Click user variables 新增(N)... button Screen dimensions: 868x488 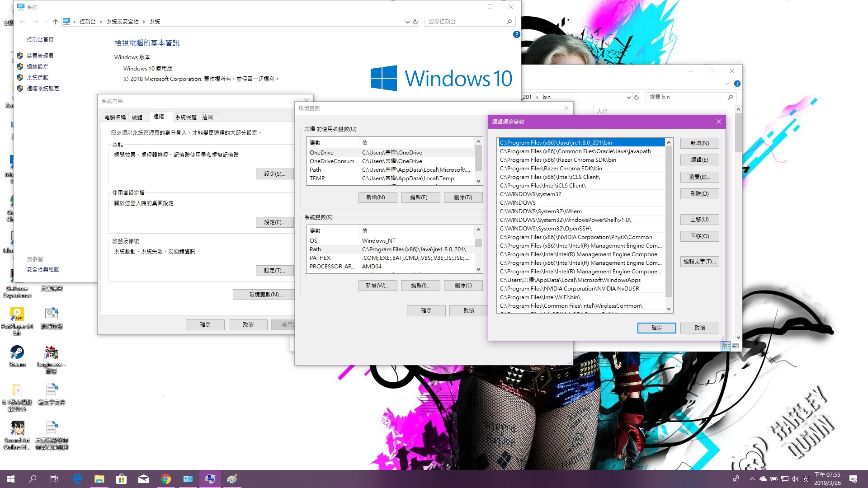377,197
